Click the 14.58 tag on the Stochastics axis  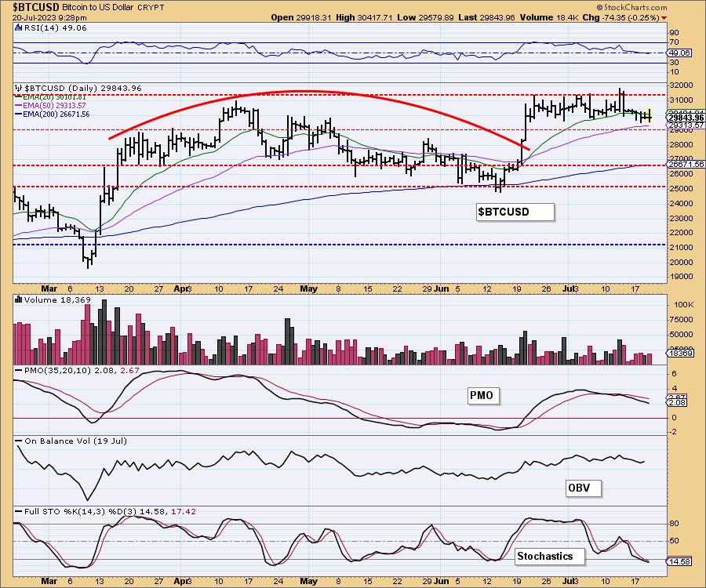(680, 562)
